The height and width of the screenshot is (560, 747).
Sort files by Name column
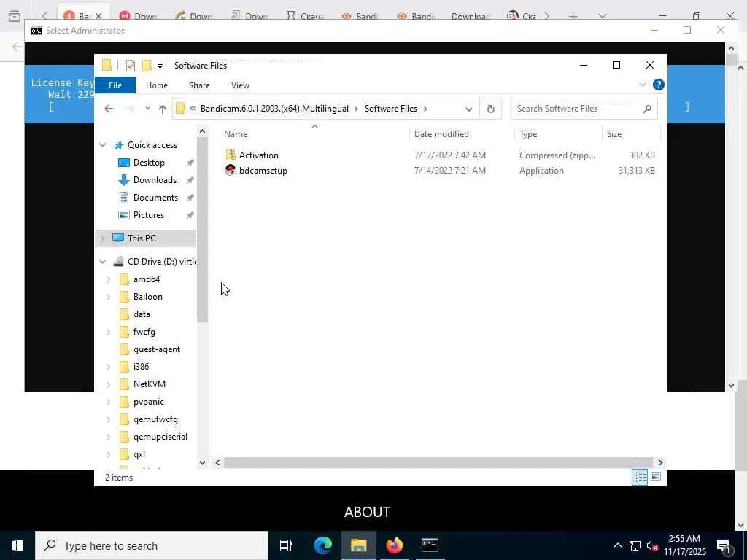(236, 134)
